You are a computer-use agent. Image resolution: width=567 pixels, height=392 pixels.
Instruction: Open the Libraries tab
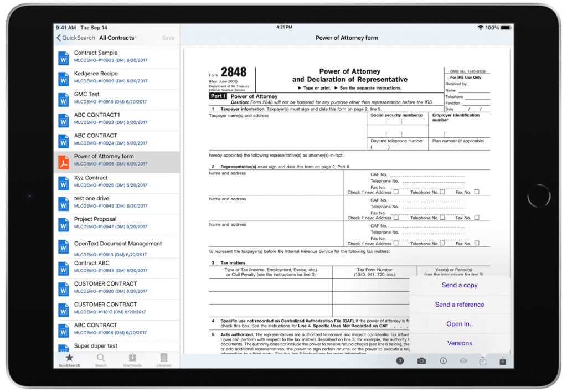pos(164,360)
